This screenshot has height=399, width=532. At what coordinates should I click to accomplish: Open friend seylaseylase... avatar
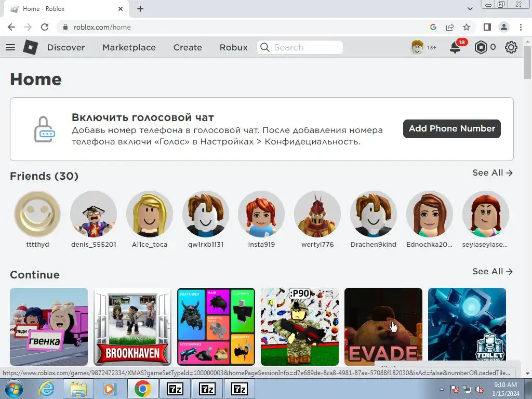(486, 214)
